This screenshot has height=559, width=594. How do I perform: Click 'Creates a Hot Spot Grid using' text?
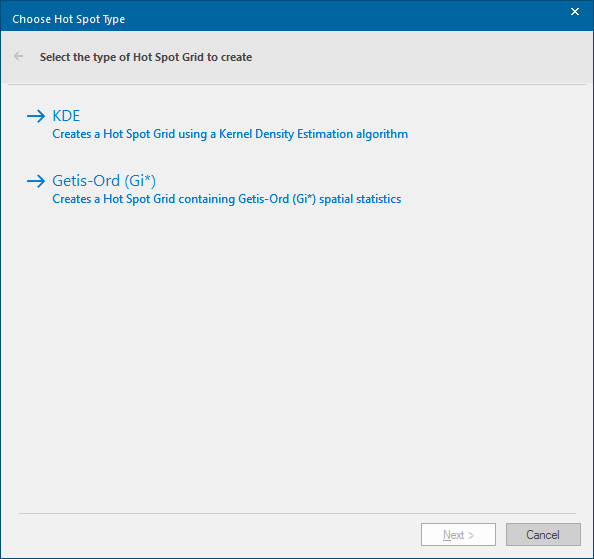click(x=130, y=134)
